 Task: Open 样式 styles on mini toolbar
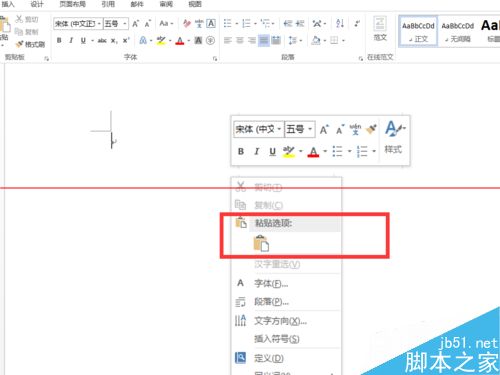(394, 137)
